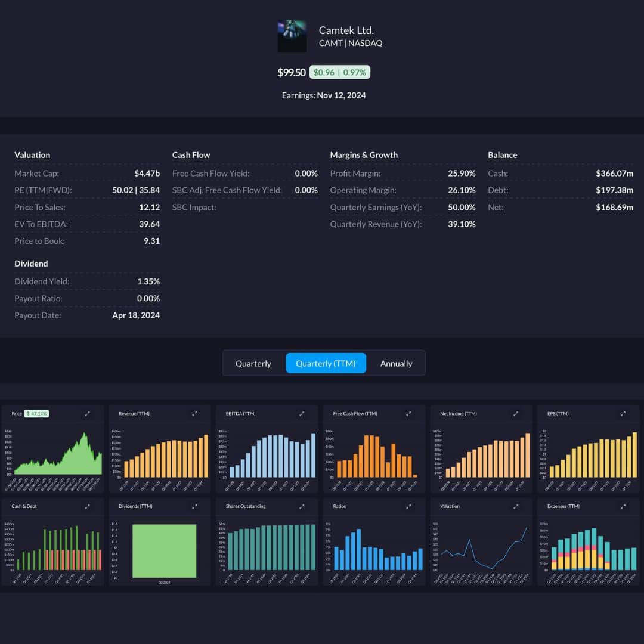Image resolution: width=644 pixels, height=644 pixels.
Task: Click the 9.31 Price to Book value
Action: pos(152,241)
